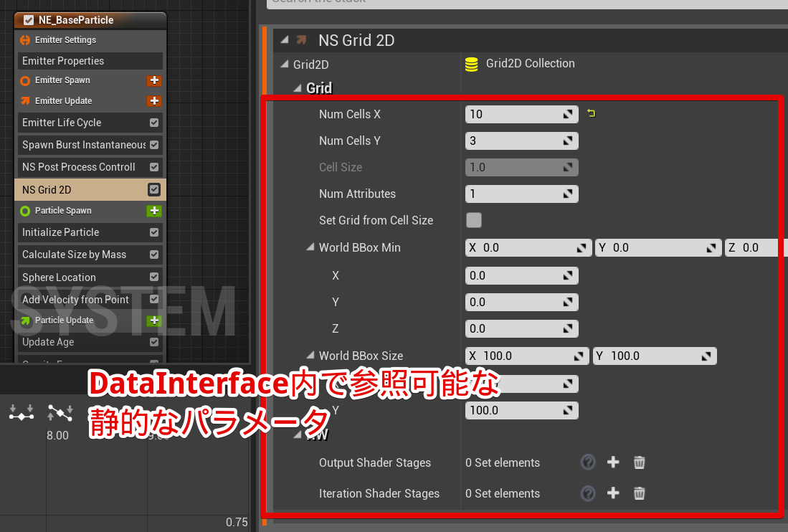Edit World BBox Min inline X field

tap(528, 247)
